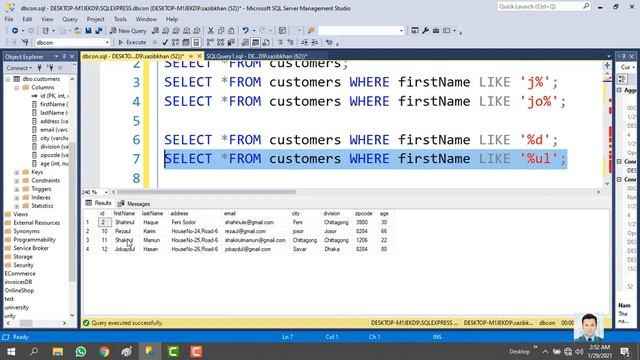Screen dimensions: 640x360
Task: Click the Open File folder icon
Action: pyautogui.click(x=78, y=31)
